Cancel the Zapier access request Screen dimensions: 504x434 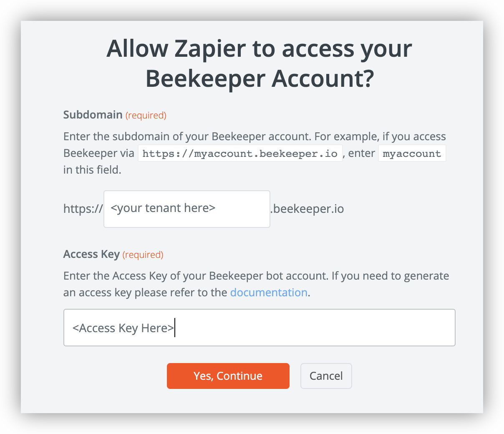pyautogui.click(x=326, y=376)
